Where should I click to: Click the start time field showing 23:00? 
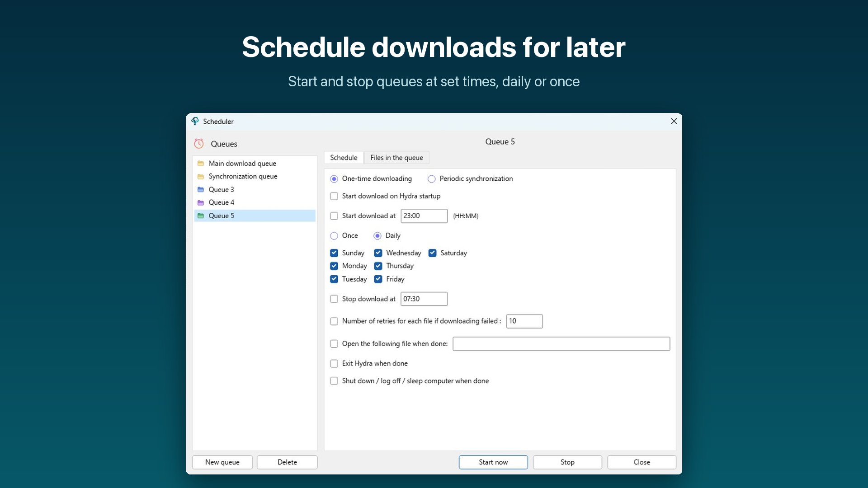tap(424, 216)
